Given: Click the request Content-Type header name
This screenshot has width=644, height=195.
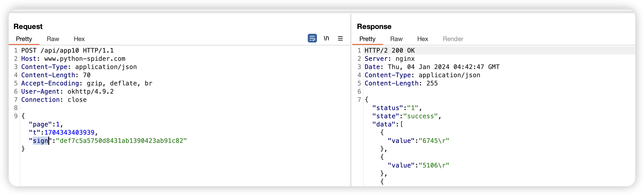Looking at the screenshot, I should [44, 67].
